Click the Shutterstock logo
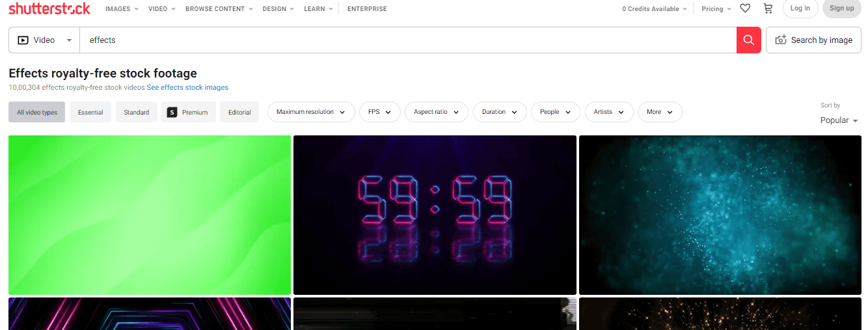The image size is (868, 330). coord(49,8)
